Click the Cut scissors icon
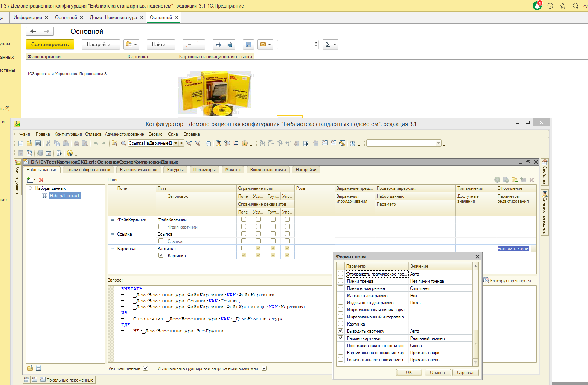This screenshot has height=385, width=588. coord(48,143)
